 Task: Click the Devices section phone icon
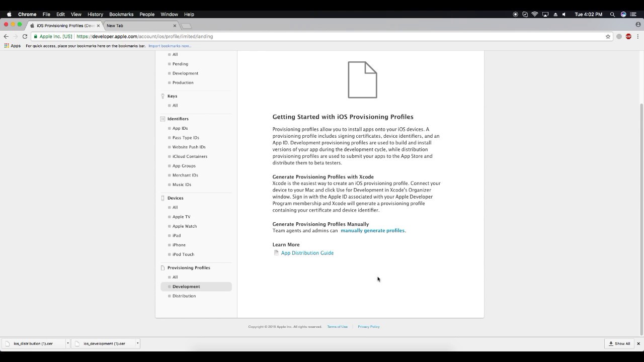pyautogui.click(x=163, y=198)
